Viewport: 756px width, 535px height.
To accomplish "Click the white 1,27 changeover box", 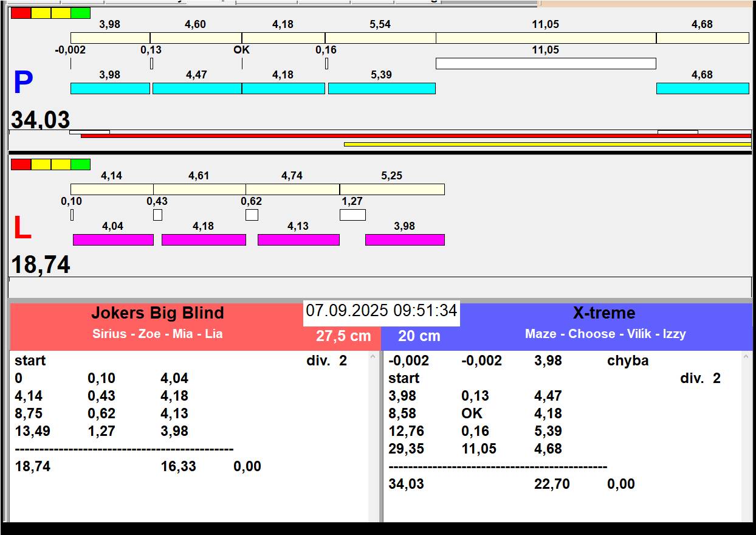I will (x=352, y=215).
